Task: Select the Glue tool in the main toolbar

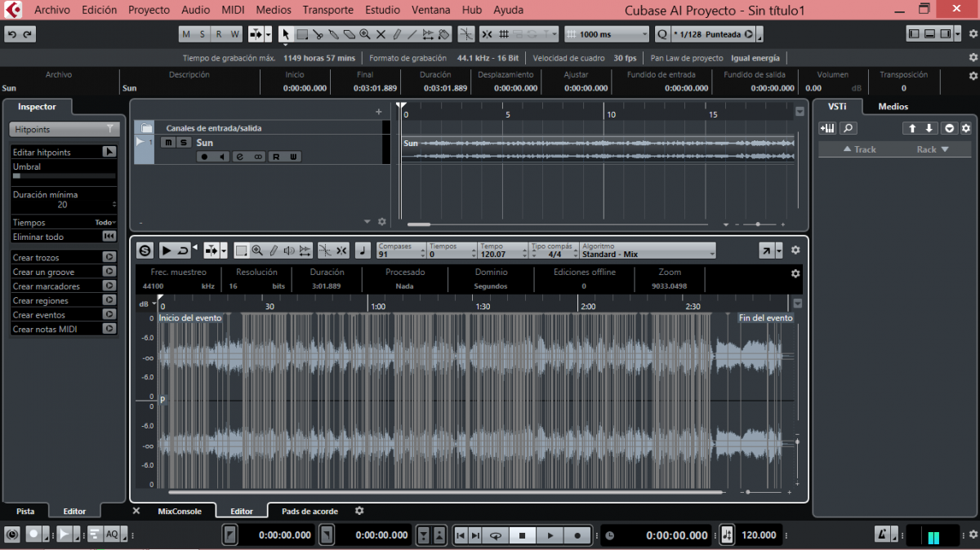Action: [333, 34]
